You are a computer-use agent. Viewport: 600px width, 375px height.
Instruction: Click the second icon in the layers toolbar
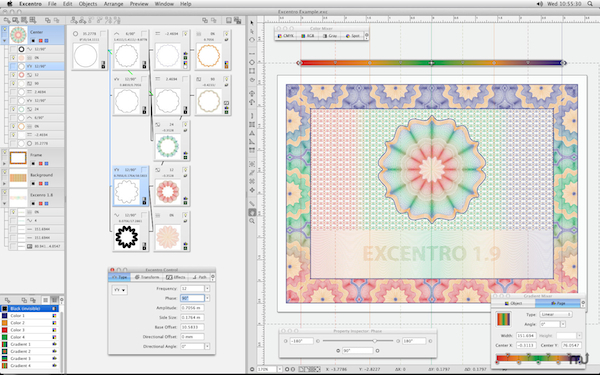point(16,20)
